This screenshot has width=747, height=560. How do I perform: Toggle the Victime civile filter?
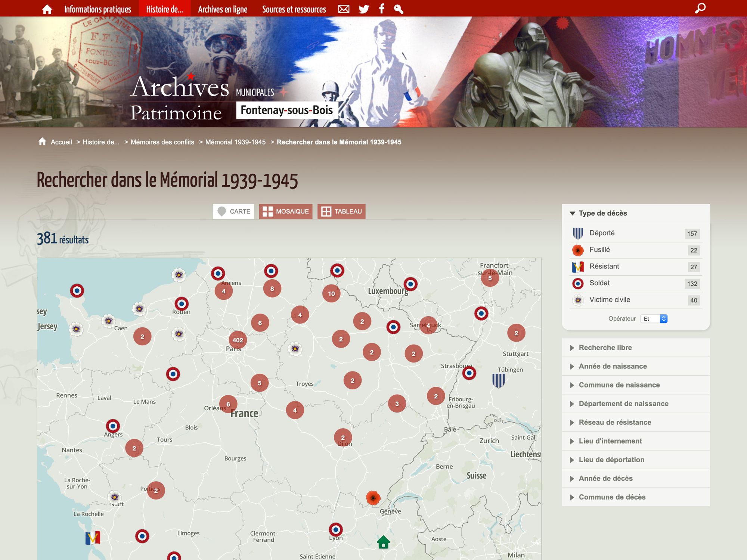point(610,300)
